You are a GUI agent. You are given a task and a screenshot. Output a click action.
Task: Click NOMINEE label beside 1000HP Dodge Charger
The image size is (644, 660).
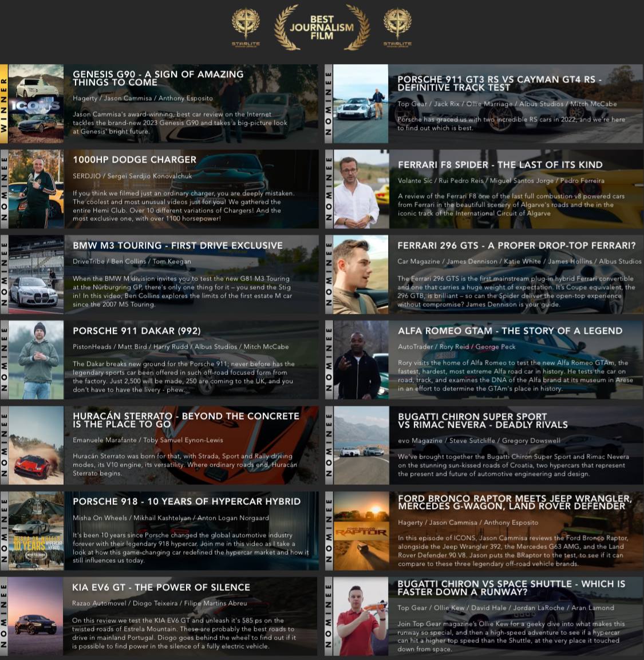4,189
